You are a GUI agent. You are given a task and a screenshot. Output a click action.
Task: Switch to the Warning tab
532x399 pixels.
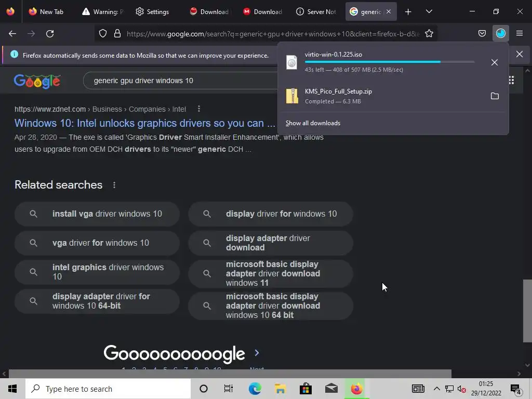(103, 11)
